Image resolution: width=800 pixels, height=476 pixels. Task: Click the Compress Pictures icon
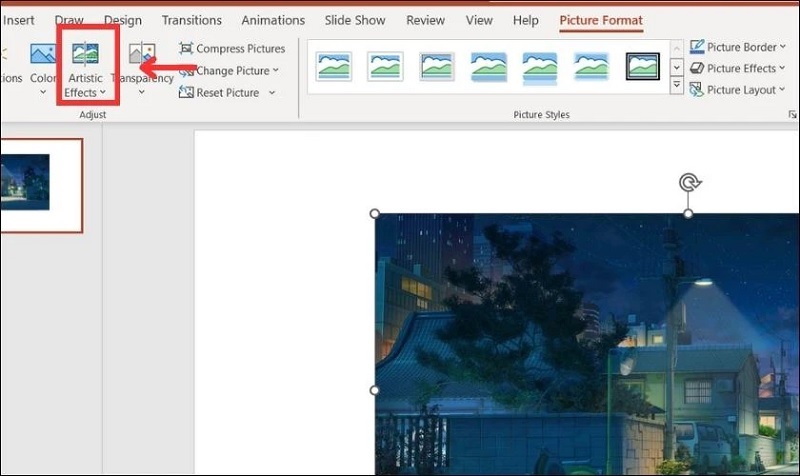pyautogui.click(x=186, y=49)
